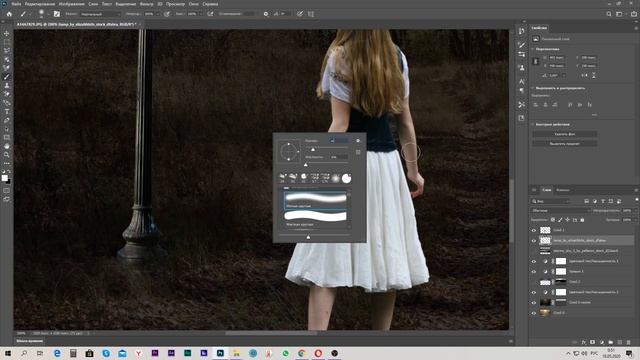Screen dimensions: 640x360
Task: Lock all padlock icon in Layers panel
Action: pyautogui.click(x=582, y=220)
